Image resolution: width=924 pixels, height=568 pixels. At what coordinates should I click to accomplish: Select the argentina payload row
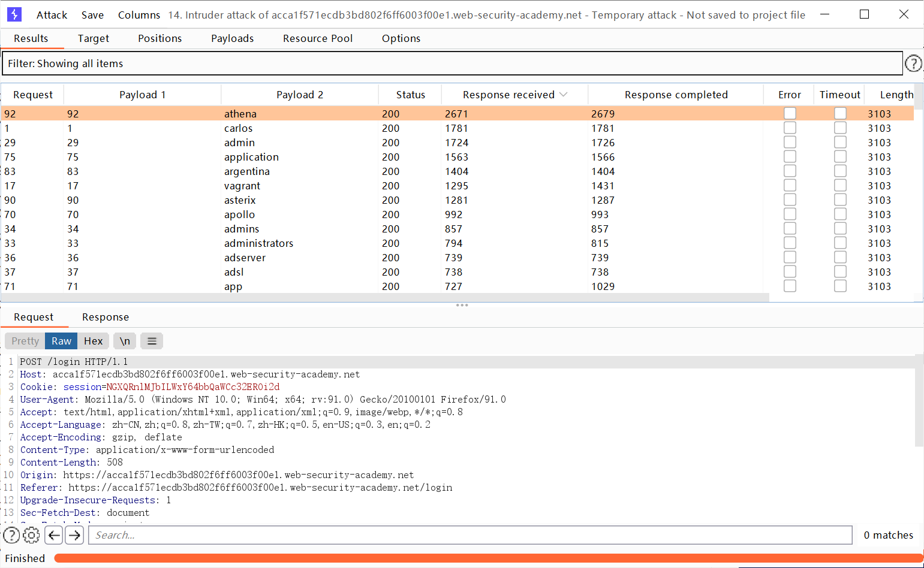[x=457, y=171]
